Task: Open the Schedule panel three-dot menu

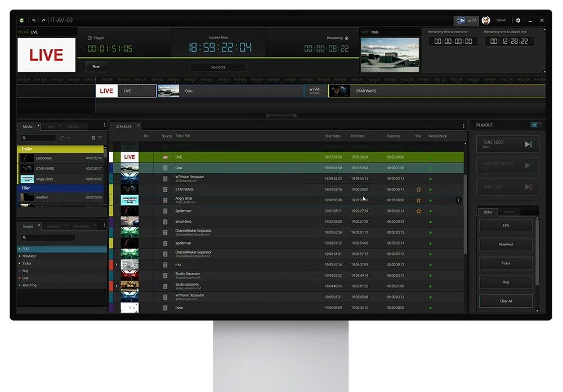Action: tap(463, 126)
